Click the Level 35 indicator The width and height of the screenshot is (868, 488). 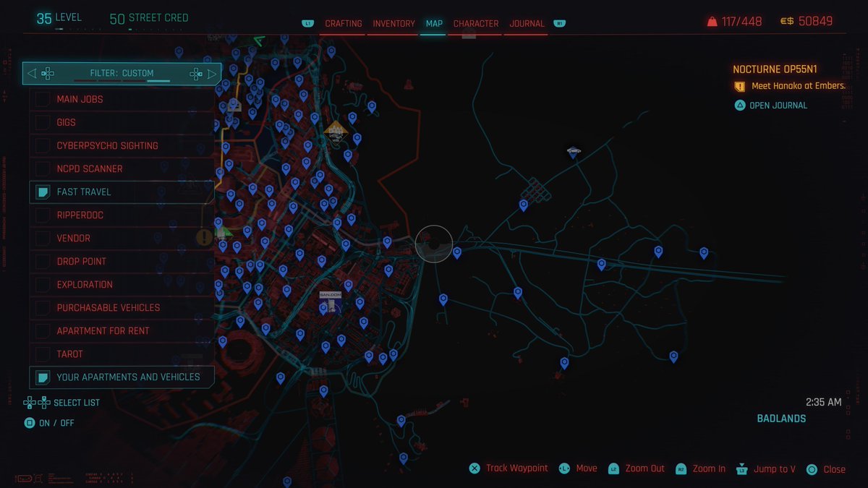(x=59, y=18)
